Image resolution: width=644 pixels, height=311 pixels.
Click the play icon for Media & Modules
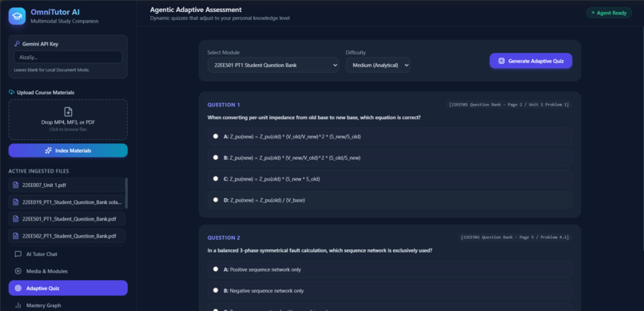(x=18, y=271)
